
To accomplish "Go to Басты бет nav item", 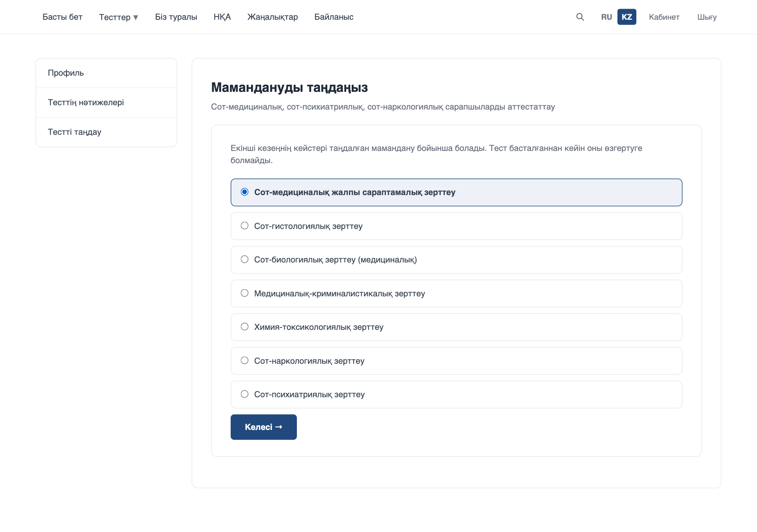I will (x=62, y=17).
